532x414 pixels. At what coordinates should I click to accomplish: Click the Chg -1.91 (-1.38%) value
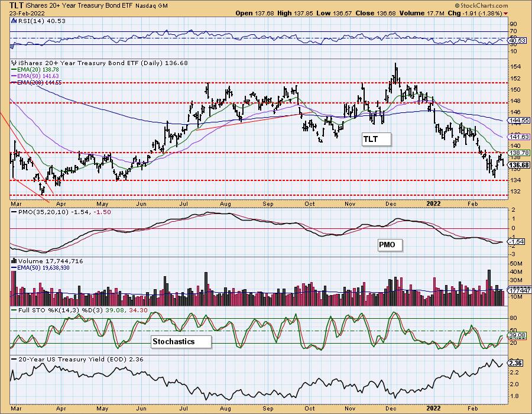pos(475,13)
